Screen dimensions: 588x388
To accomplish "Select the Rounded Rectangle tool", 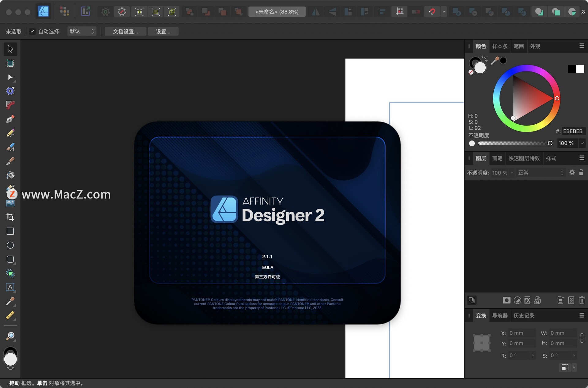I will click(10, 259).
